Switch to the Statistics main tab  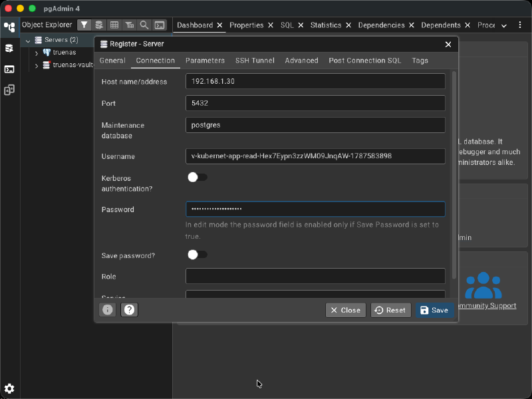(326, 25)
